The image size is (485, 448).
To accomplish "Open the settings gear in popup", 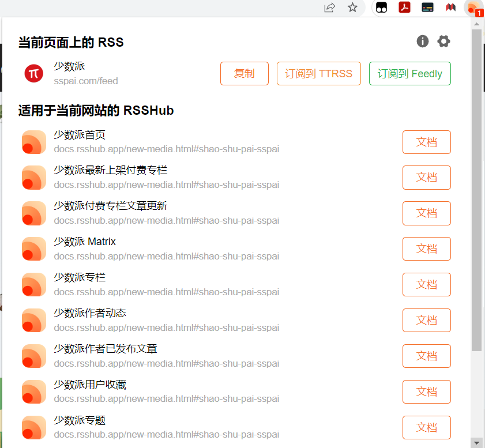I will pos(443,41).
